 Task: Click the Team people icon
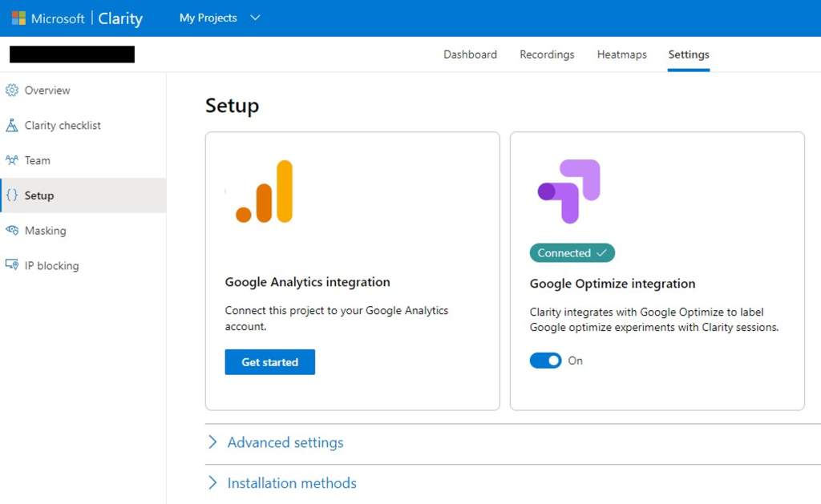click(11, 161)
